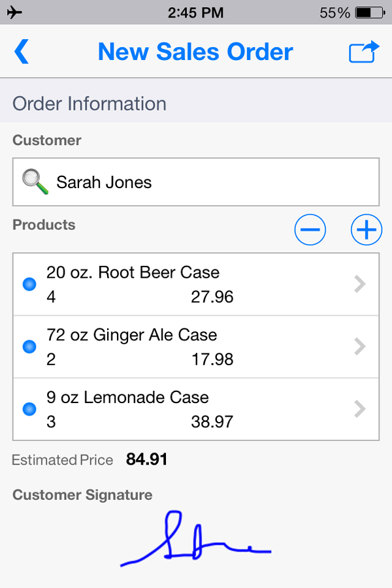Screen dimensions: 392x588
Task: Tap the minus icon to remove a product
Action: [x=310, y=229]
